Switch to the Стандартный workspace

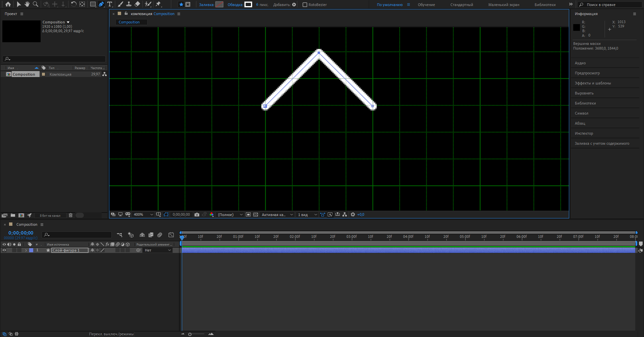pyautogui.click(x=462, y=5)
